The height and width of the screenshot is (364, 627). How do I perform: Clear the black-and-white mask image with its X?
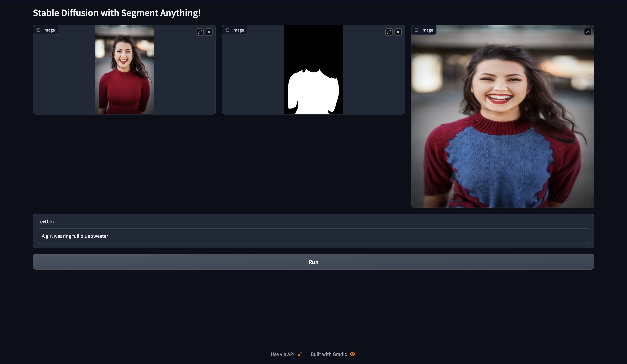click(398, 32)
